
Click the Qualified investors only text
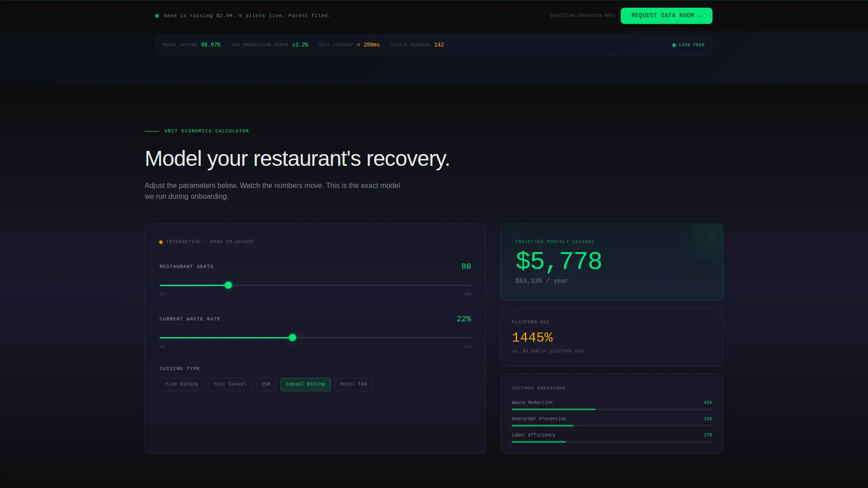coord(583,15)
